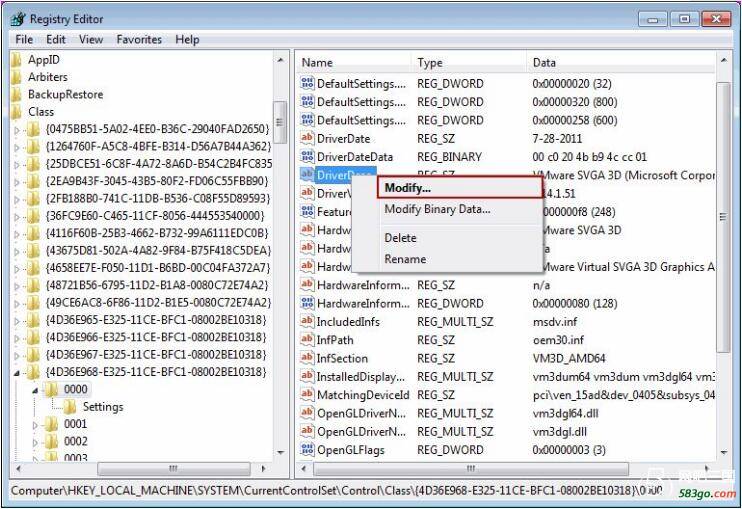Click the string icon of the vm3dgl.dll row
Image resolution: width=742 pixels, height=509 pixels.
pos(307,431)
